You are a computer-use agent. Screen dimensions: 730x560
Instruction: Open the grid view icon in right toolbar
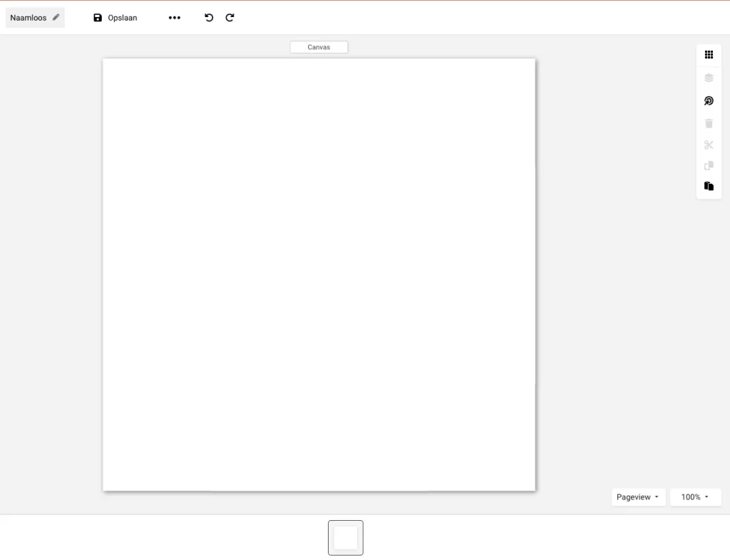click(709, 55)
